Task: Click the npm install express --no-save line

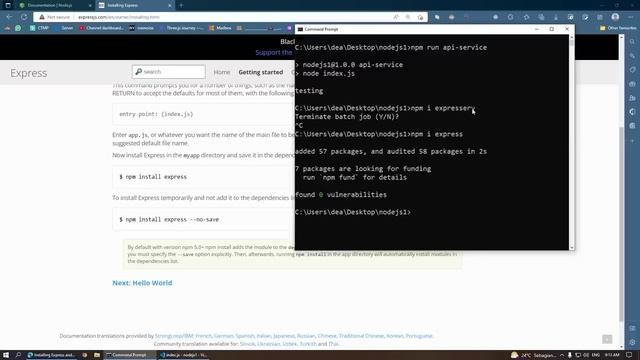Action: pyautogui.click(x=169, y=220)
